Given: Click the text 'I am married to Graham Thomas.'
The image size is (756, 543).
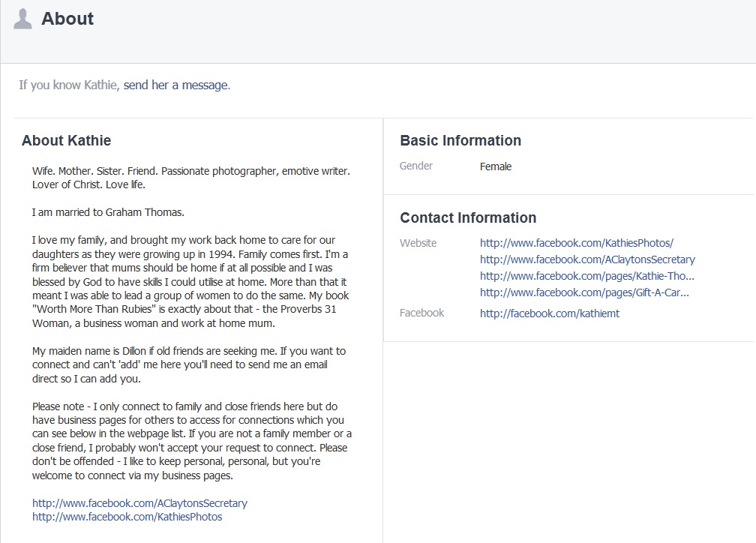Looking at the screenshot, I should coord(108,212).
